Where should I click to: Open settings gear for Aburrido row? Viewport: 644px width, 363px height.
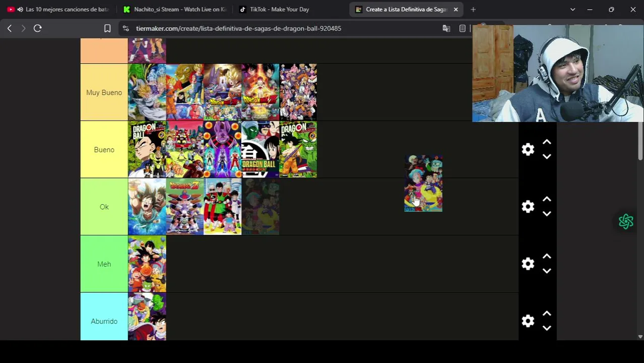(x=528, y=321)
